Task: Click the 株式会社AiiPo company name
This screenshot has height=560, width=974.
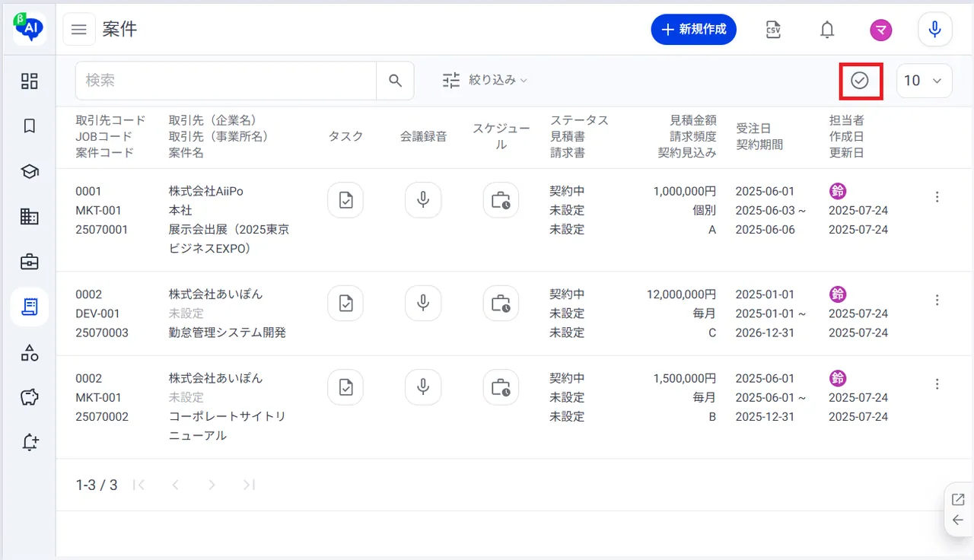Action: tap(206, 191)
